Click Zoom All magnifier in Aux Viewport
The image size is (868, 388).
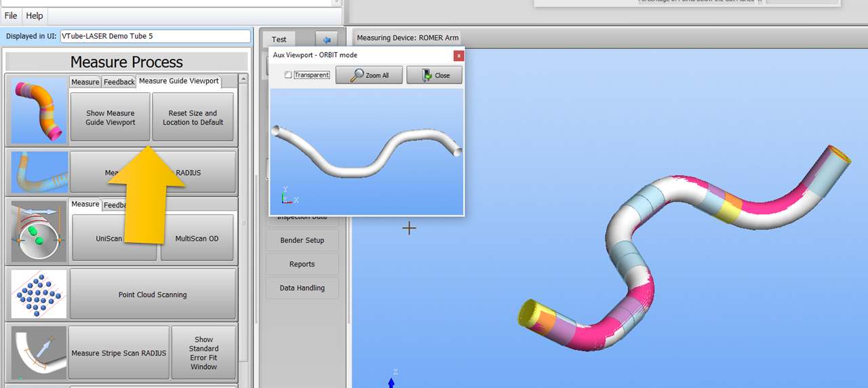pos(370,75)
